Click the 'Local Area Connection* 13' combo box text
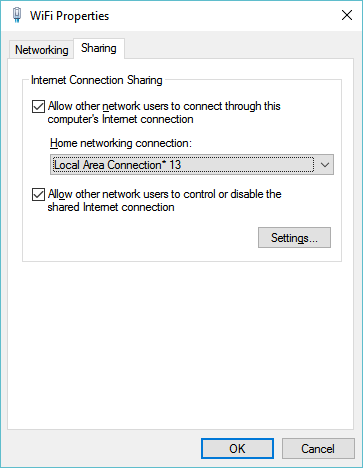363x468 pixels. pyautogui.click(x=117, y=165)
